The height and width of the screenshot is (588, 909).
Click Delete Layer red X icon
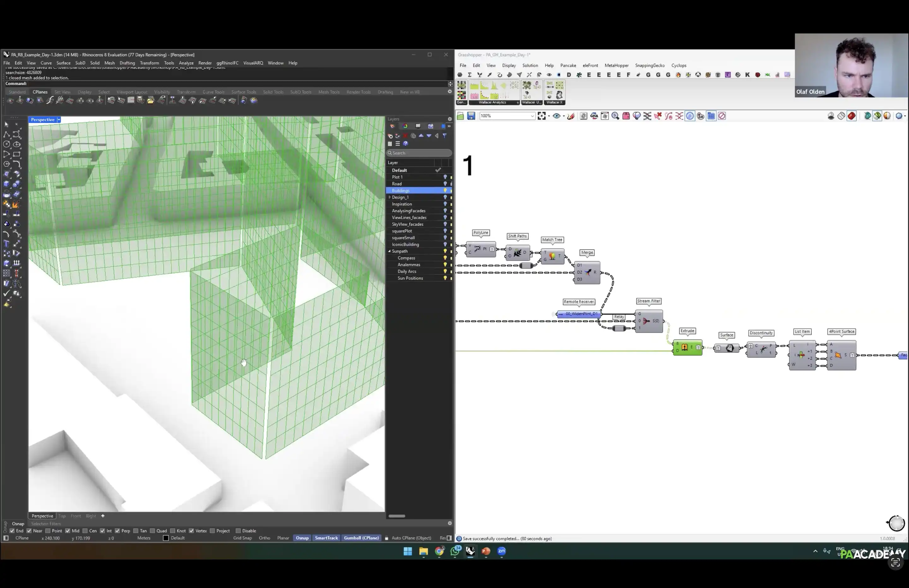point(406,136)
